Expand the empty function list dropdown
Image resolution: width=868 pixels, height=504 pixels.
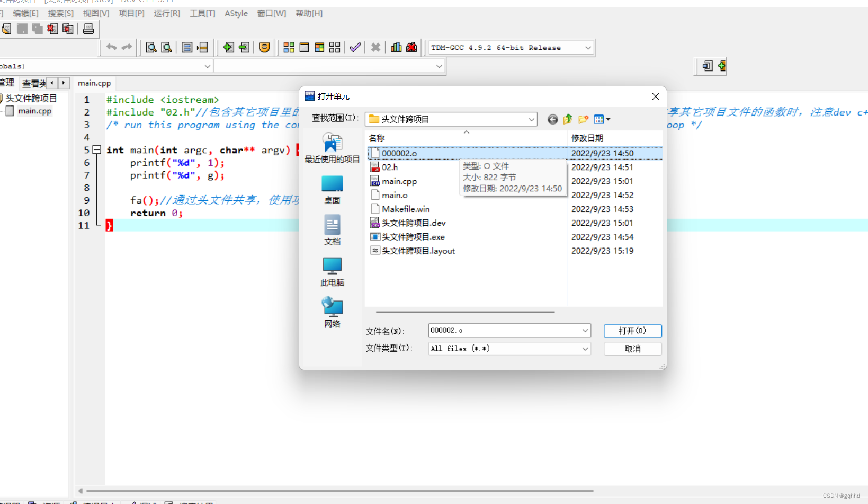439,66
